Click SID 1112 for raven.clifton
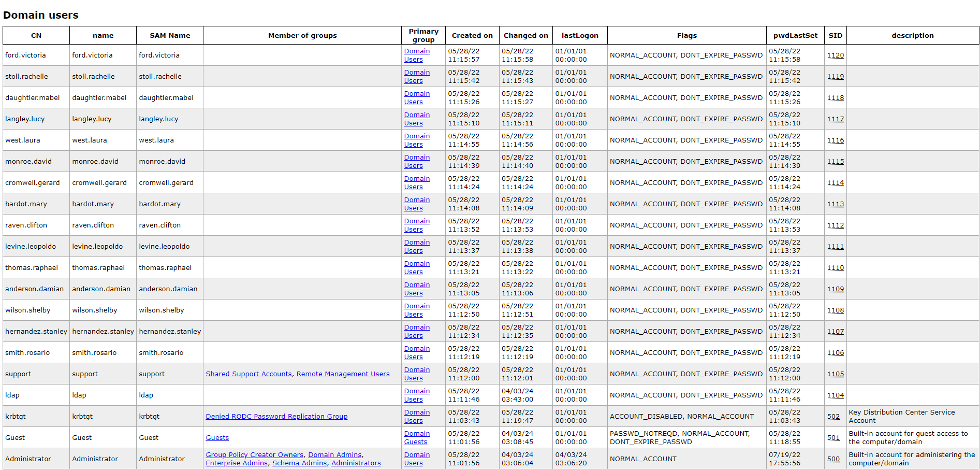Screen dimensions: 980x470 (x=835, y=225)
